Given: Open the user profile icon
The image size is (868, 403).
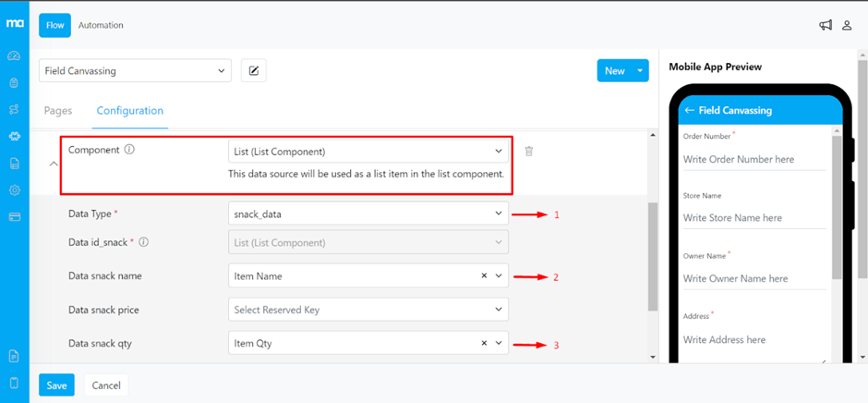Looking at the screenshot, I should (x=848, y=25).
